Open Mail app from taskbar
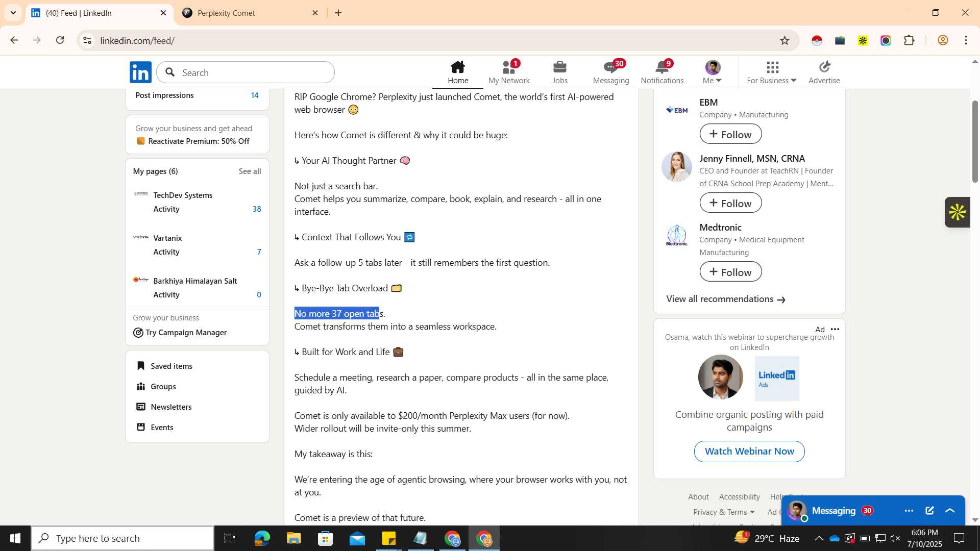Viewport: 980px width, 551px height. pyautogui.click(x=357, y=538)
